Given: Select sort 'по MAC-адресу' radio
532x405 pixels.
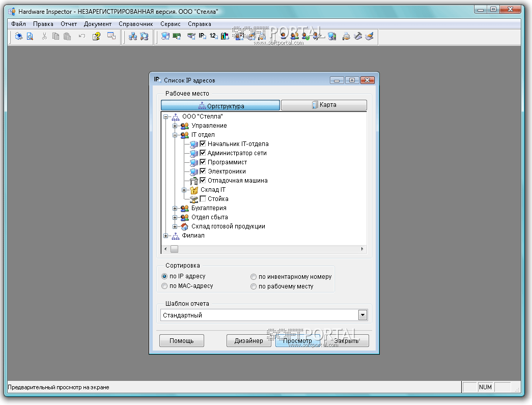Looking at the screenshot, I should coord(164,286).
